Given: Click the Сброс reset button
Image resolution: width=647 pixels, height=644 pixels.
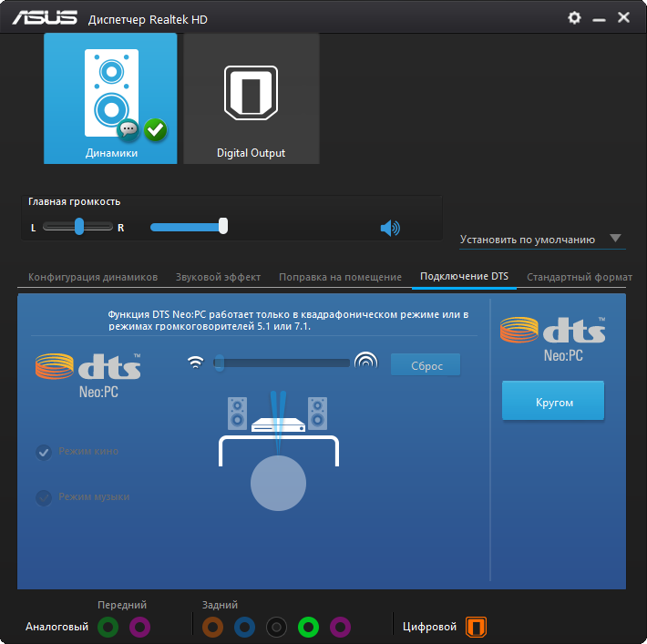Looking at the screenshot, I should coord(426,365).
